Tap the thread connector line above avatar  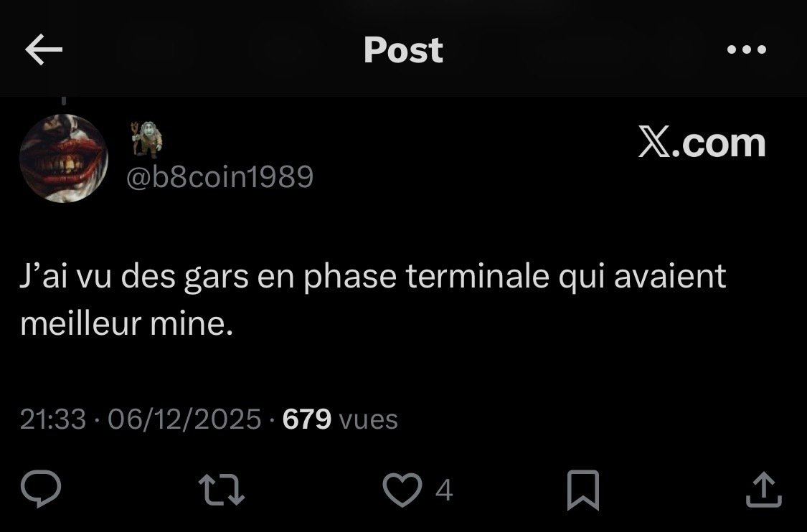pos(64,101)
